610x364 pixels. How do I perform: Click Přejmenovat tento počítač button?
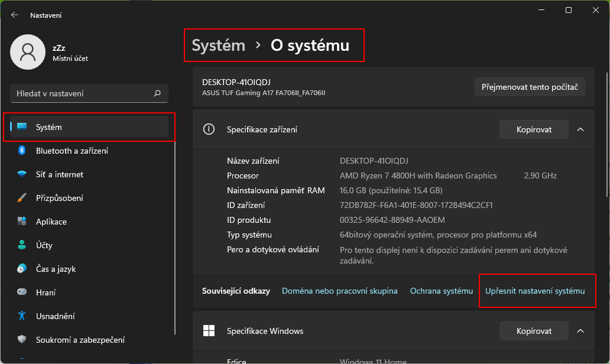click(x=530, y=87)
